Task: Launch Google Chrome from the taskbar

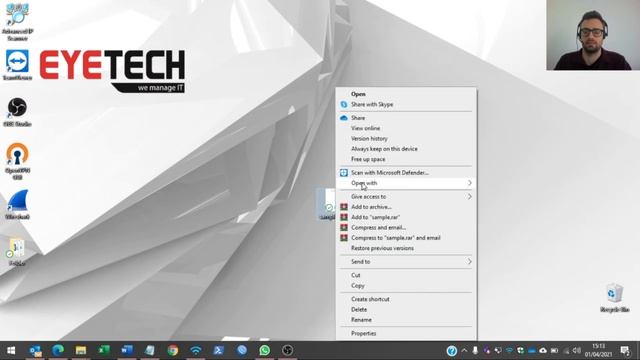Action: point(173,350)
